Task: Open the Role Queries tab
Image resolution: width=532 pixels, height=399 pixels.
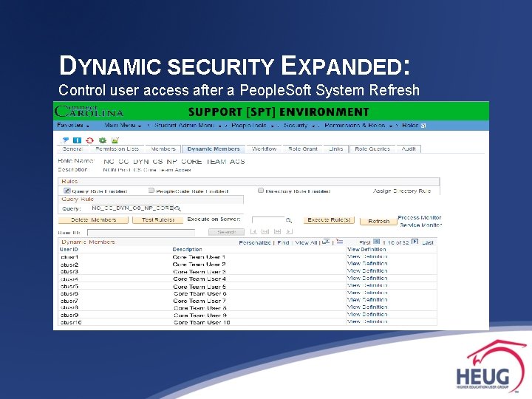Action: tap(372, 149)
